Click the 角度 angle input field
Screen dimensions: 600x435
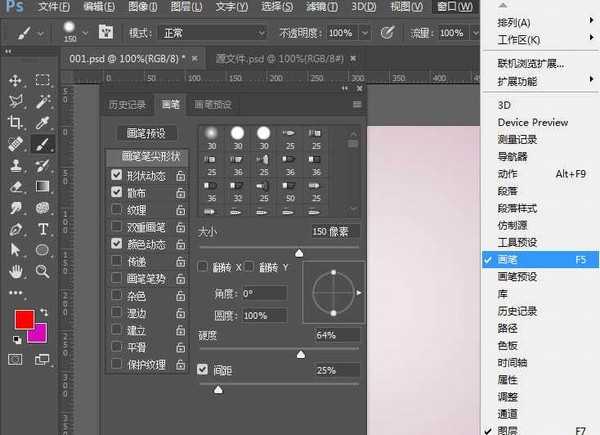(x=264, y=294)
